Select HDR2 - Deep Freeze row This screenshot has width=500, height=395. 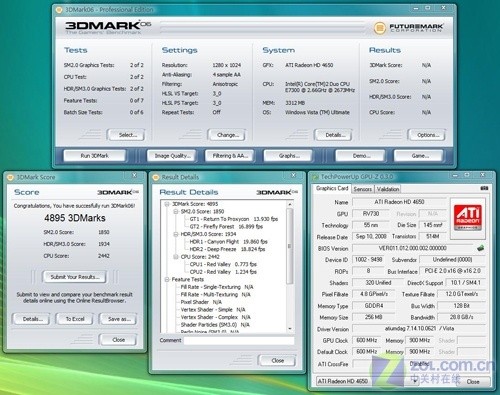(x=227, y=249)
